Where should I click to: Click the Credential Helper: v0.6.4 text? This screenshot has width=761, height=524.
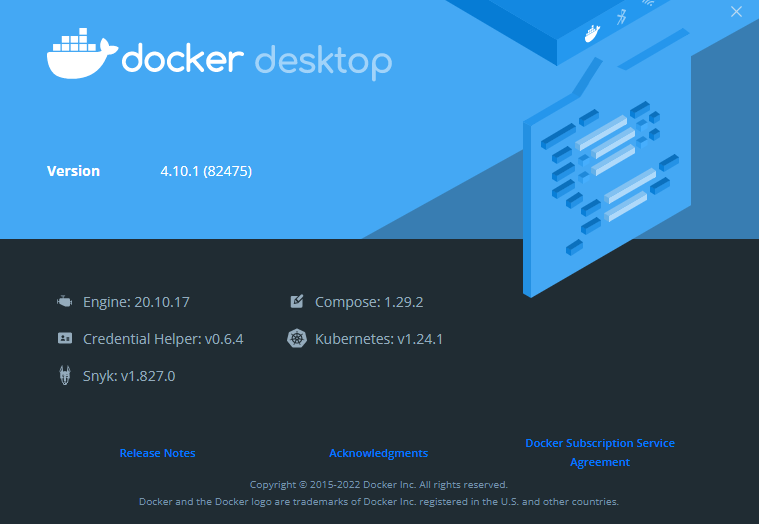(x=163, y=339)
